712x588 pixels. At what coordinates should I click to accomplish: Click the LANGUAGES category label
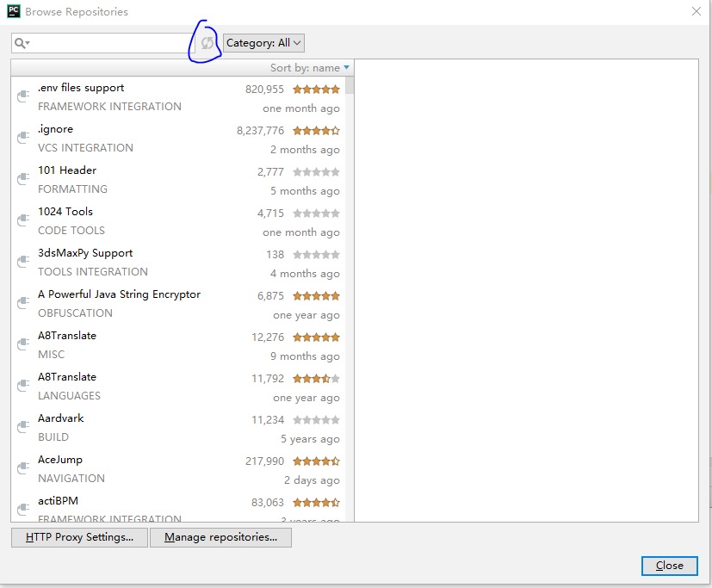[x=69, y=396]
